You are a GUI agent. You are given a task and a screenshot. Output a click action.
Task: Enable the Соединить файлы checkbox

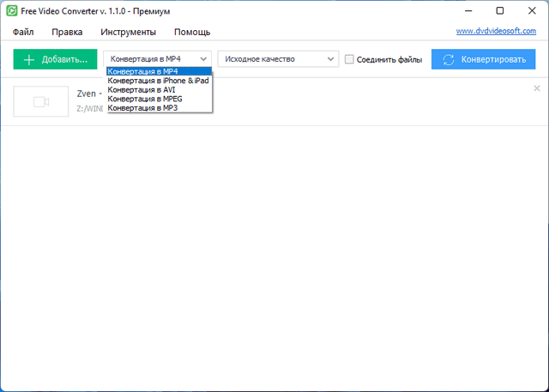(349, 59)
